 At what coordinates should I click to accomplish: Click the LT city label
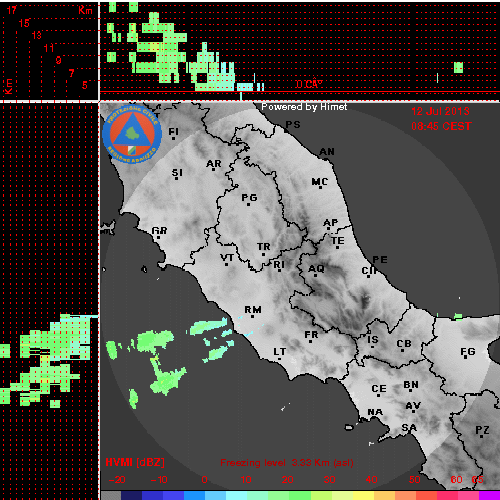(279, 352)
